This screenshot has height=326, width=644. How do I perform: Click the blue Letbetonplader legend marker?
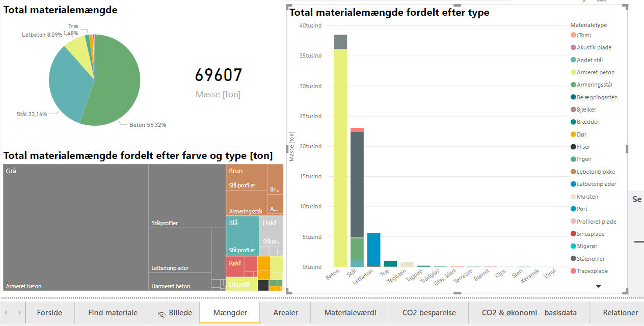click(x=572, y=184)
